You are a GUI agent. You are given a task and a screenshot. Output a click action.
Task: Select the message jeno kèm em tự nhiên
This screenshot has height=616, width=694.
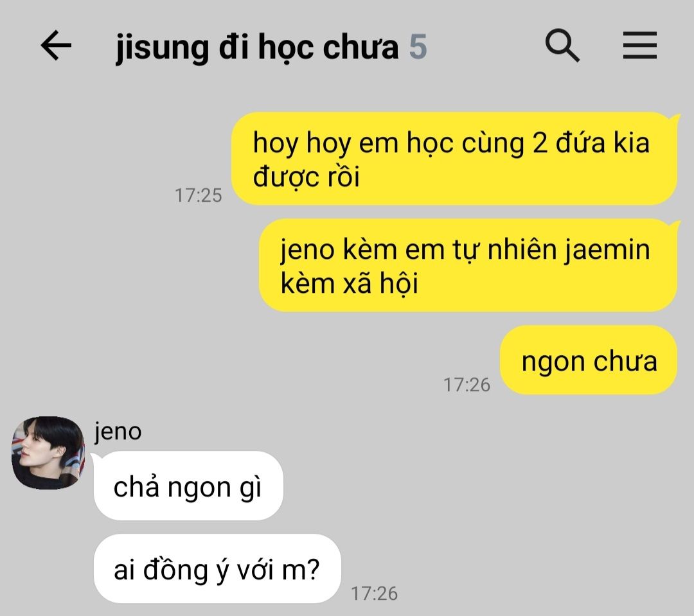468,265
